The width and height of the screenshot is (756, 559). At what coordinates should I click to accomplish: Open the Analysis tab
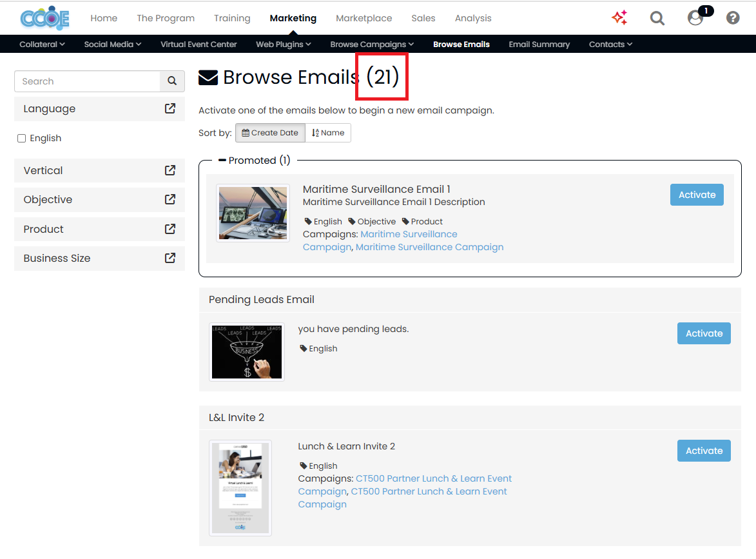[474, 18]
